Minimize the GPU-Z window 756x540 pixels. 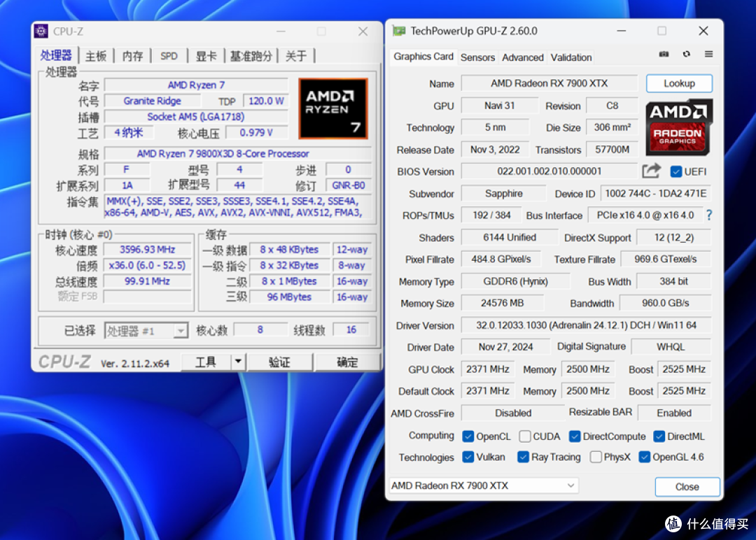click(621, 31)
